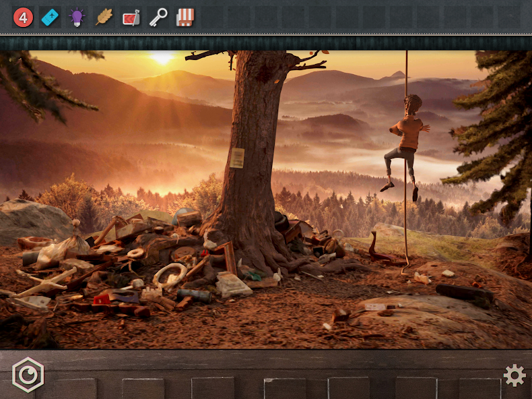Tap the setting sun on the horizon

(x=162, y=58)
